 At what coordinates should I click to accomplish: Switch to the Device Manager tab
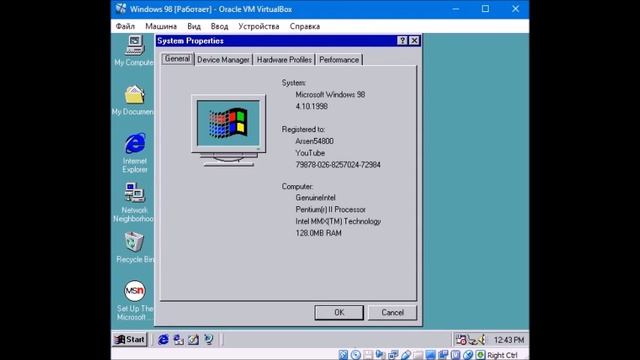223,60
